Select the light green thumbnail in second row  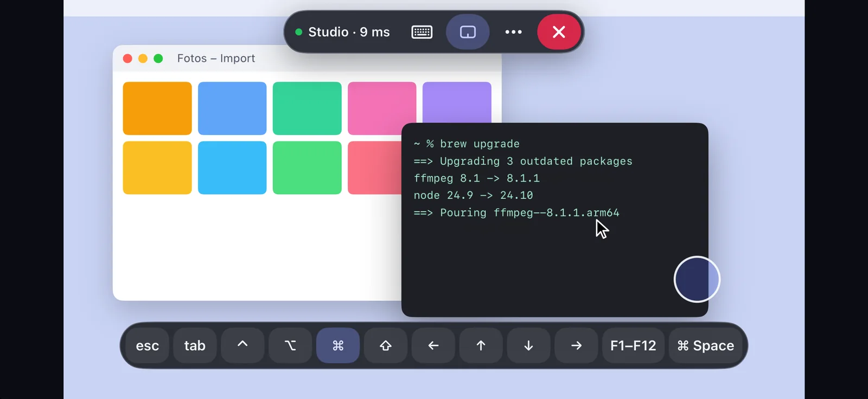tap(307, 168)
